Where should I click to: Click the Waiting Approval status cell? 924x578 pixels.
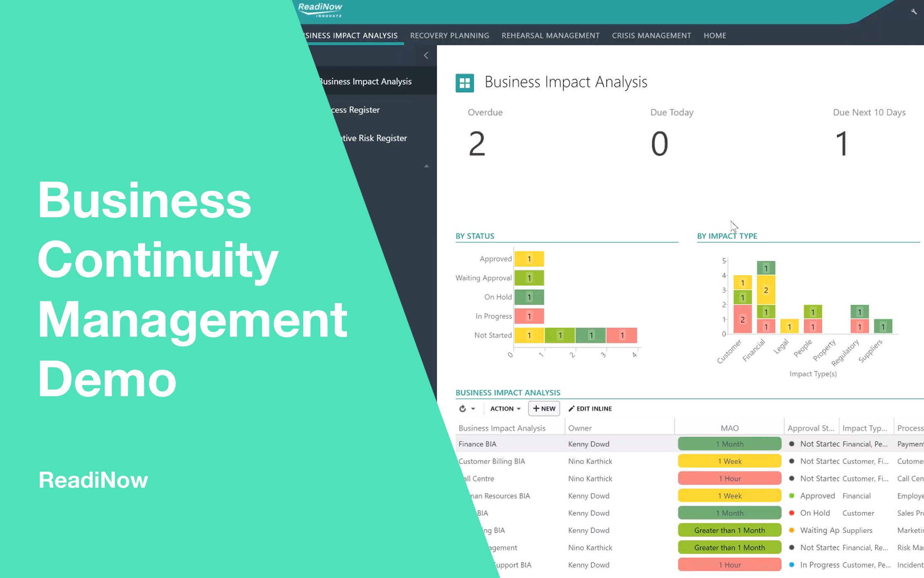tap(820, 531)
